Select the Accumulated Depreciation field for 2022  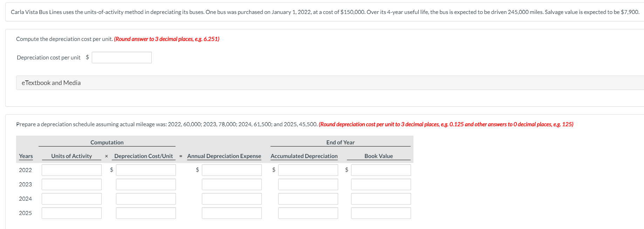tap(308, 170)
